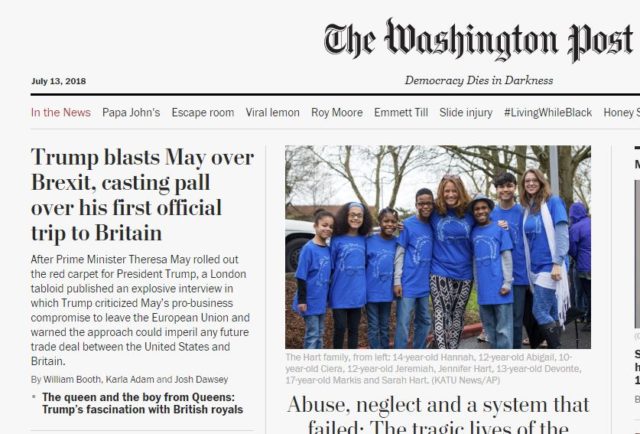Open author William Booth's page

pos(72,379)
